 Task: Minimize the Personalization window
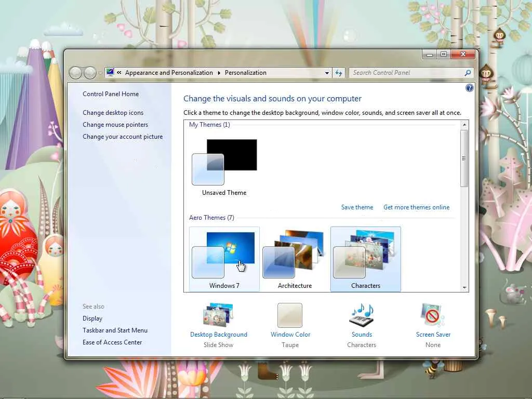coord(430,54)
